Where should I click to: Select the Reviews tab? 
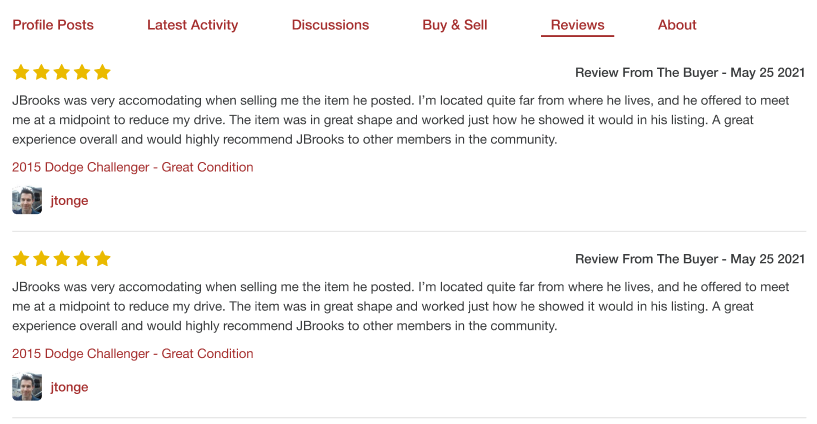(577, 25)
